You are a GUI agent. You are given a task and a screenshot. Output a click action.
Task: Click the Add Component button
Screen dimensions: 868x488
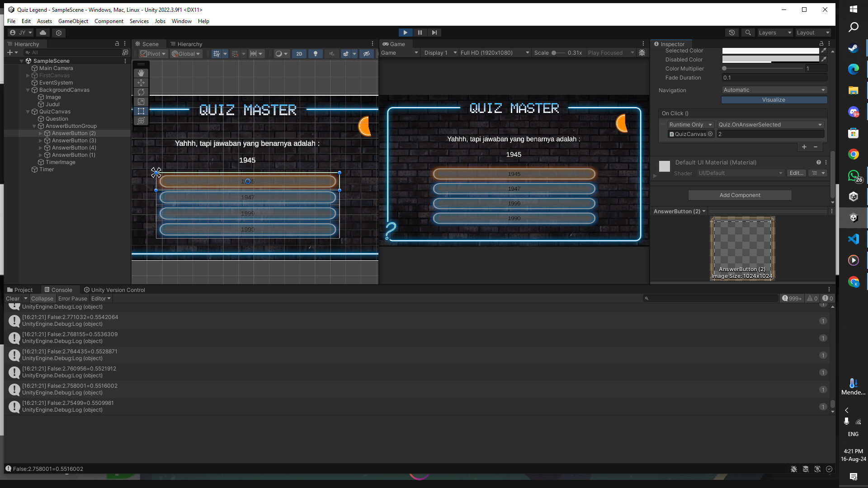pyautogui.click(x=740, y=195)
